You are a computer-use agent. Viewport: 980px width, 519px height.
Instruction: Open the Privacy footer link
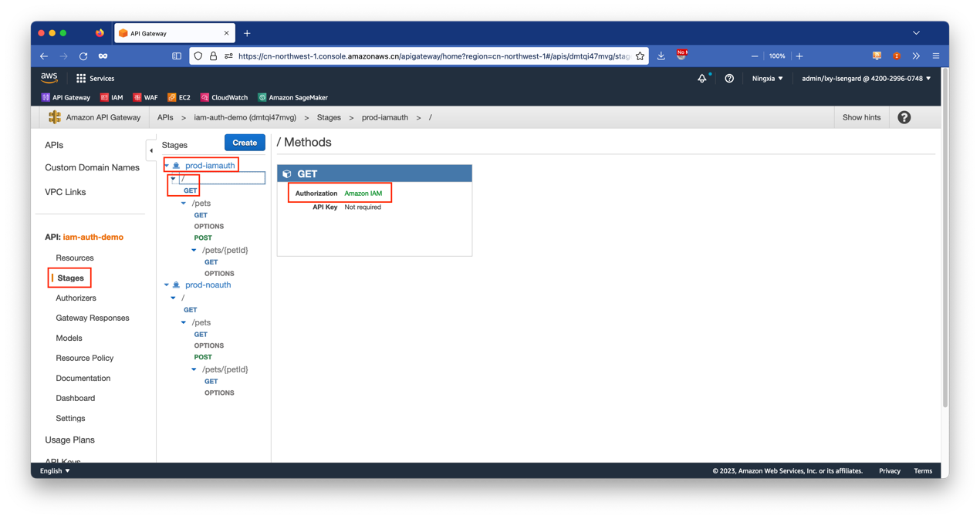890,471
